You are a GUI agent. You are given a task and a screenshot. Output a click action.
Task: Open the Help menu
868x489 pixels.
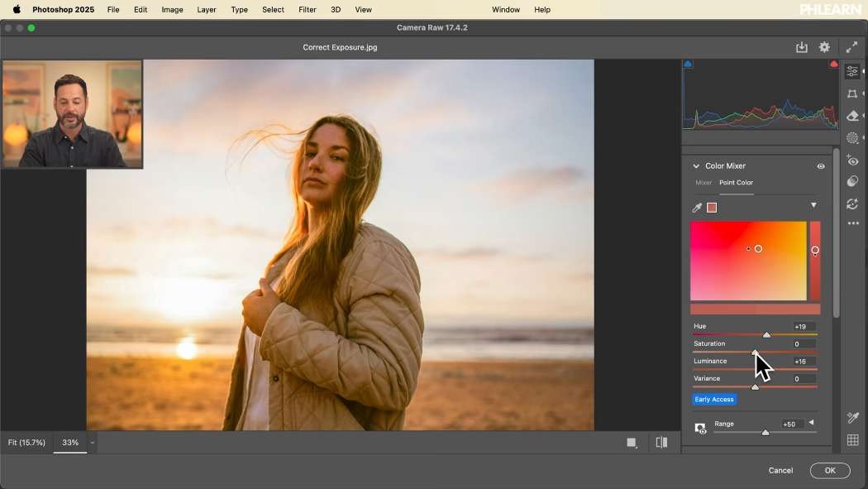tap(542, 9)
